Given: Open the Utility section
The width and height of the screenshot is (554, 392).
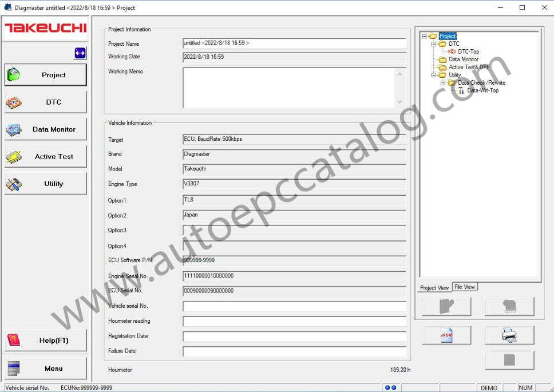Looking at the screenshot, I should [x=46, y=184].
